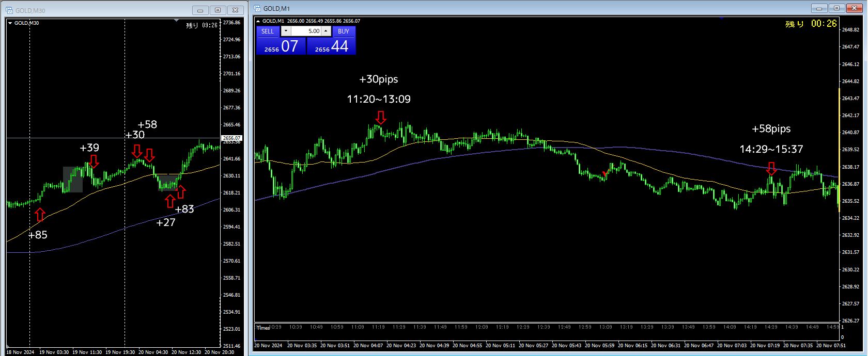Click the SELL button in GOLD,M1 chart
868x356 pixels.
coord(268,31)
